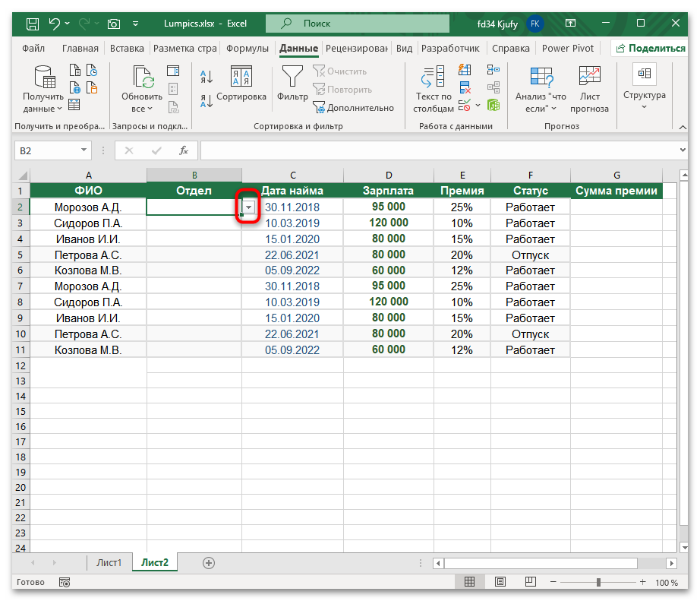700x601 pixels.
Task: Open the Формулы ribbon tab
Action: click(247, 48)
